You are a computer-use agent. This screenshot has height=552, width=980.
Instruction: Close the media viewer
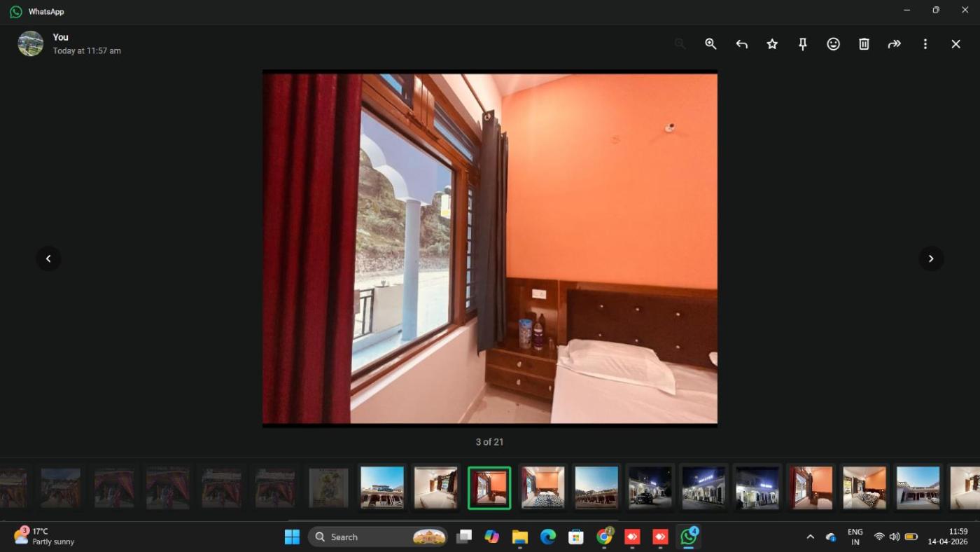coord(955,44)
